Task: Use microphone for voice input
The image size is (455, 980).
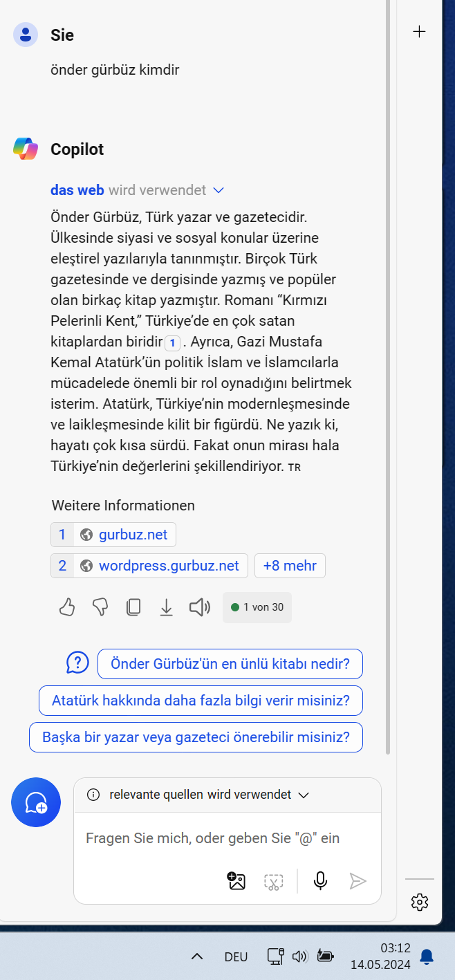Action: [319, 880]
